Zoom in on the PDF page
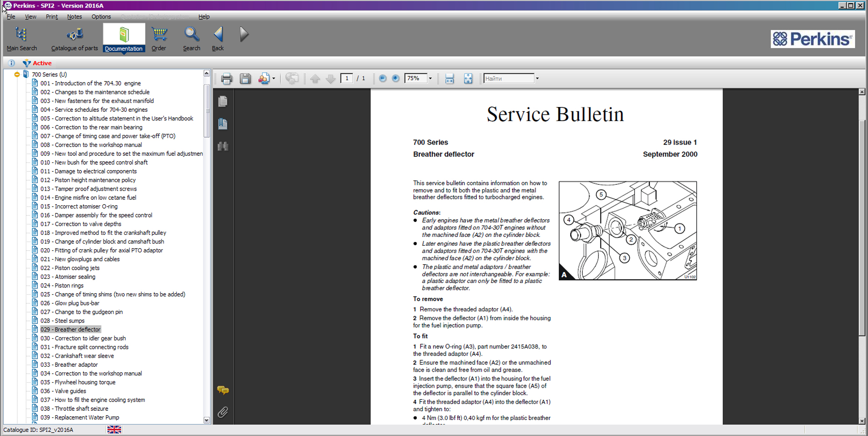Viewport: 868px width, 436px height. coord(396,79)
